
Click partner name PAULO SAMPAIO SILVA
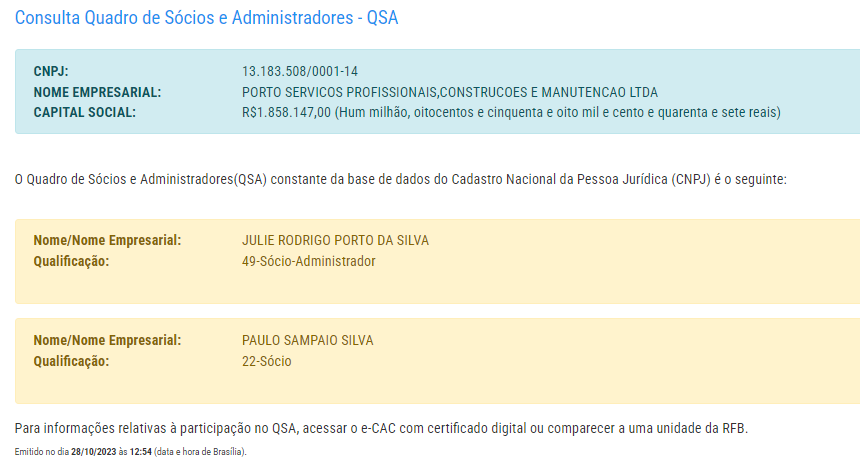click(307, 340)
